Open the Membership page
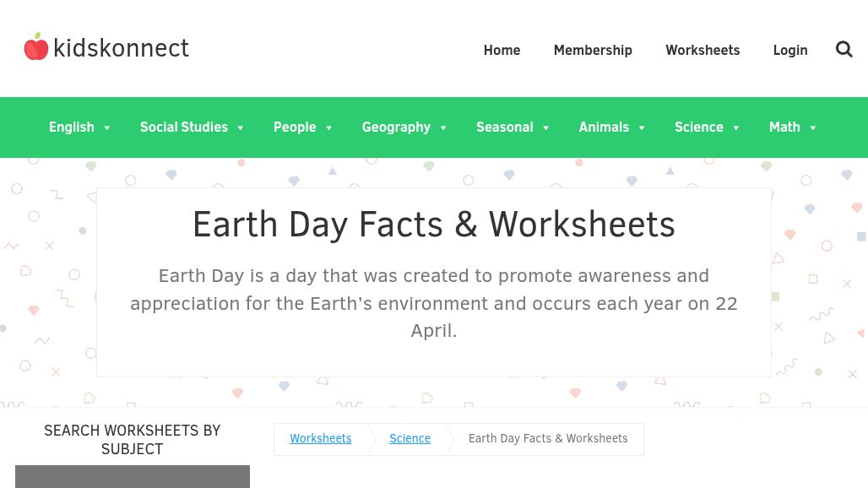868x488 pixels. (593, 50)
